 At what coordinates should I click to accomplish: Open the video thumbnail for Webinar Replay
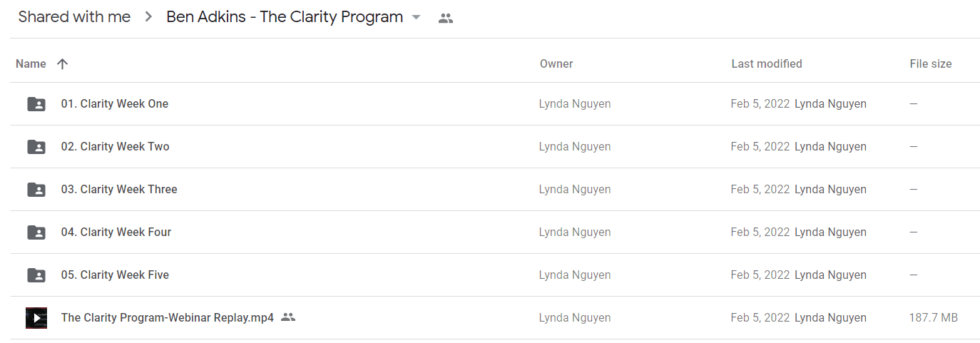click(36, 318)
